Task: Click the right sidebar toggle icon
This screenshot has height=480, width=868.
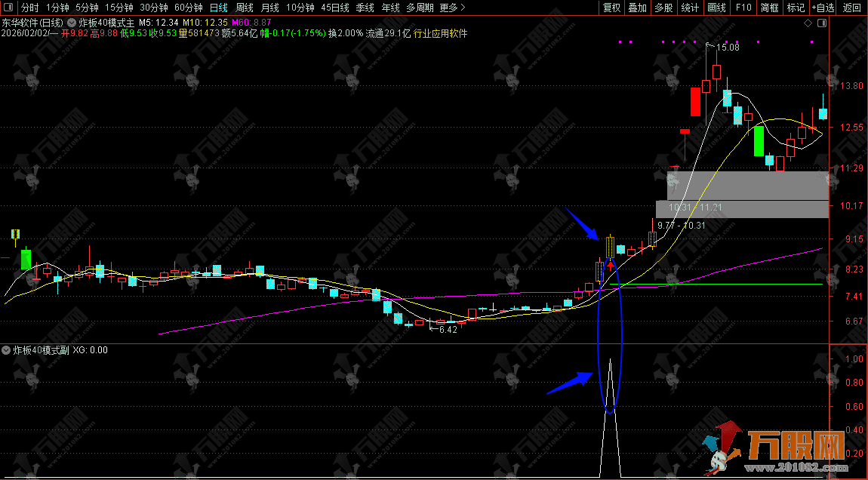Action: [823, 23]
